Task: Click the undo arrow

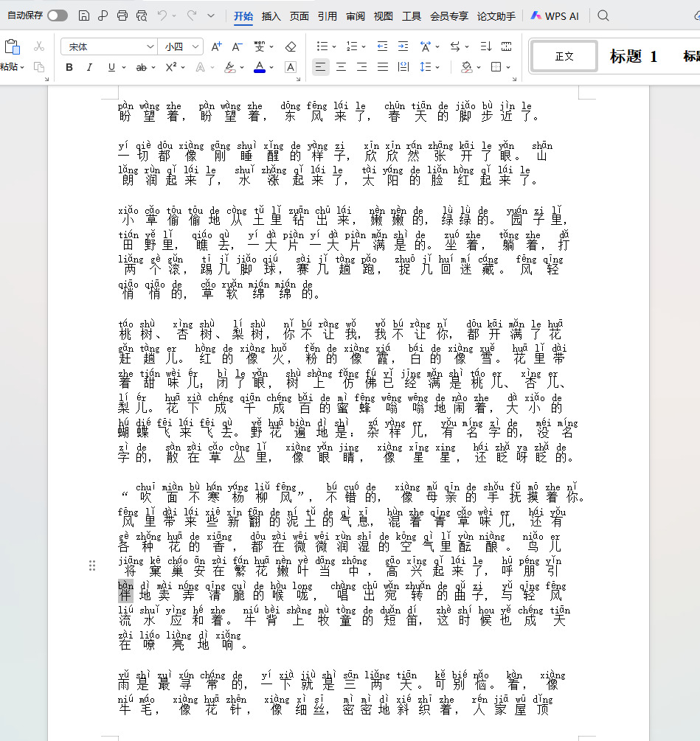Action: click(162, 15)
